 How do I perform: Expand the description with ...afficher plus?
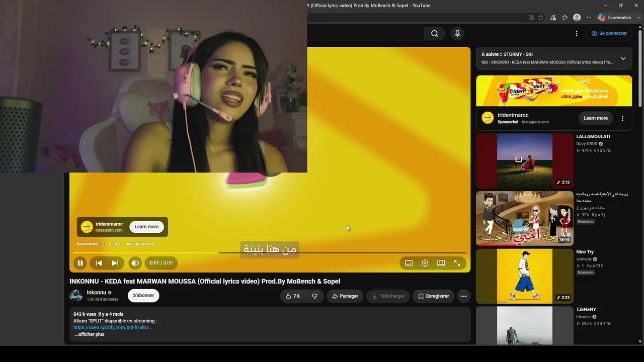coord(89,334)
